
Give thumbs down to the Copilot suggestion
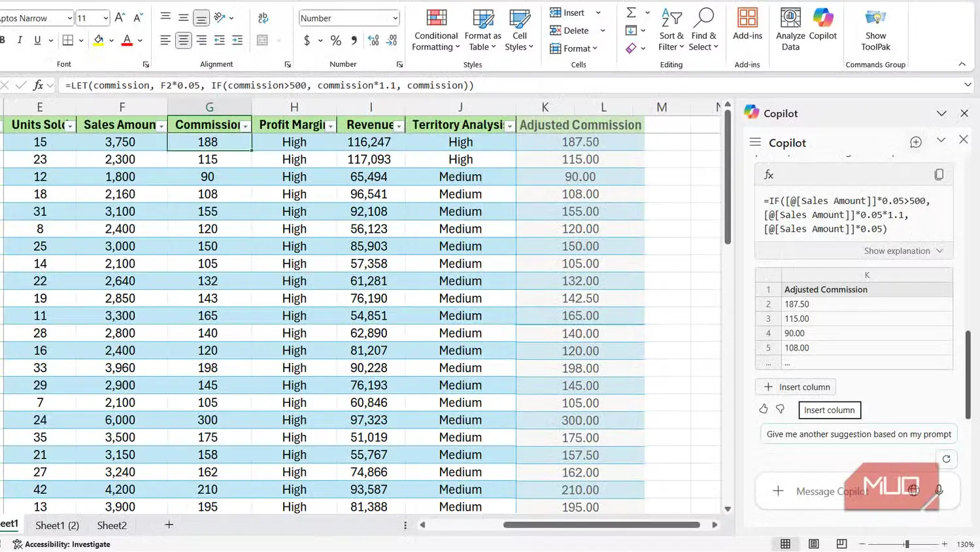tap(780, 409)
